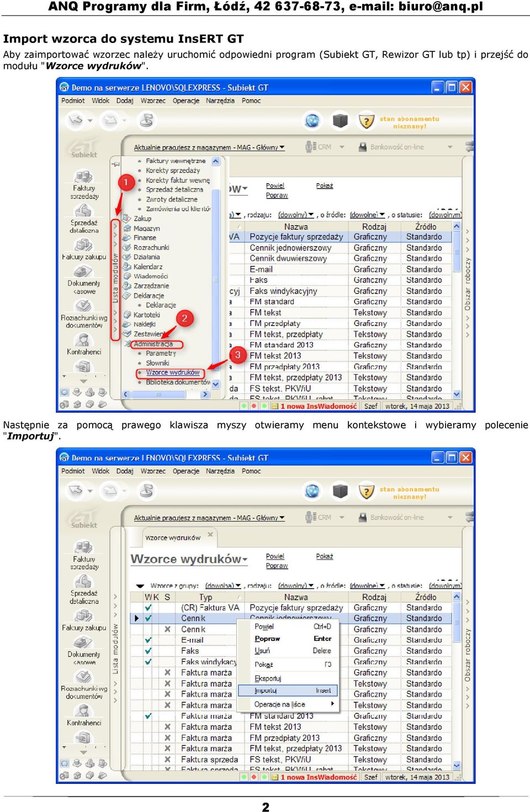Click the forward arrow icon in the lower screenshot
Viewport: 530px width, 812px height.
(x=111, y=490)
